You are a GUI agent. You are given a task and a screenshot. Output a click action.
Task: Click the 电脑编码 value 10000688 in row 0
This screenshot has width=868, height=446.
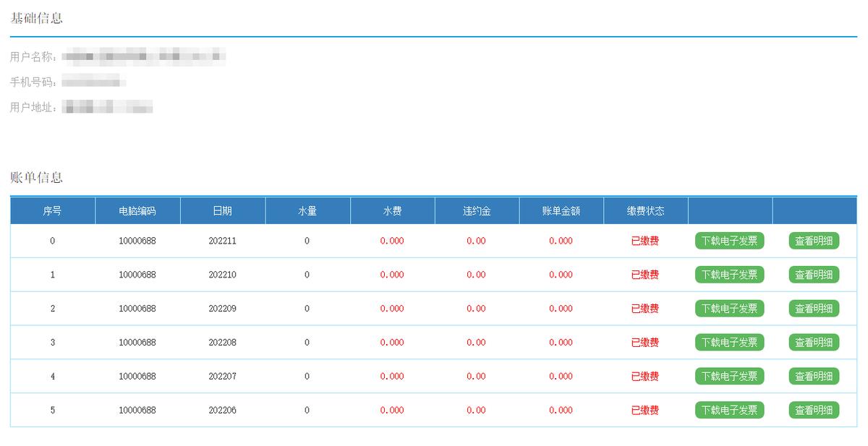137,241
